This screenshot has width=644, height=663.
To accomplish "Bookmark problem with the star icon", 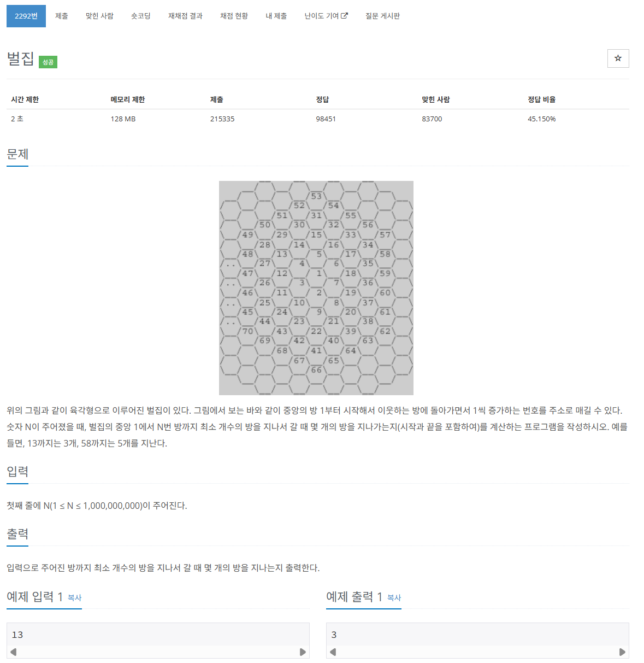I will pos(618,58).
